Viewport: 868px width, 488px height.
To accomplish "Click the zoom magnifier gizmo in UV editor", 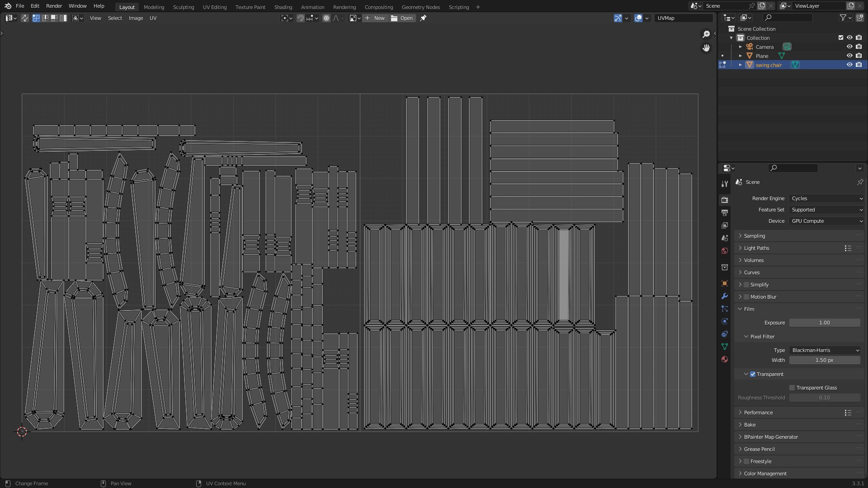I will click(x=706, y=34).
